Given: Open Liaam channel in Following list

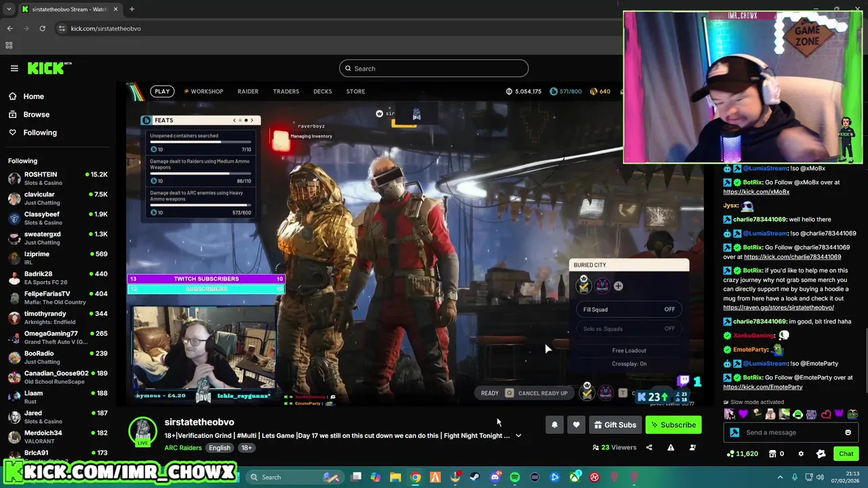Looking at the screenshot, I should tap(58, 397).
